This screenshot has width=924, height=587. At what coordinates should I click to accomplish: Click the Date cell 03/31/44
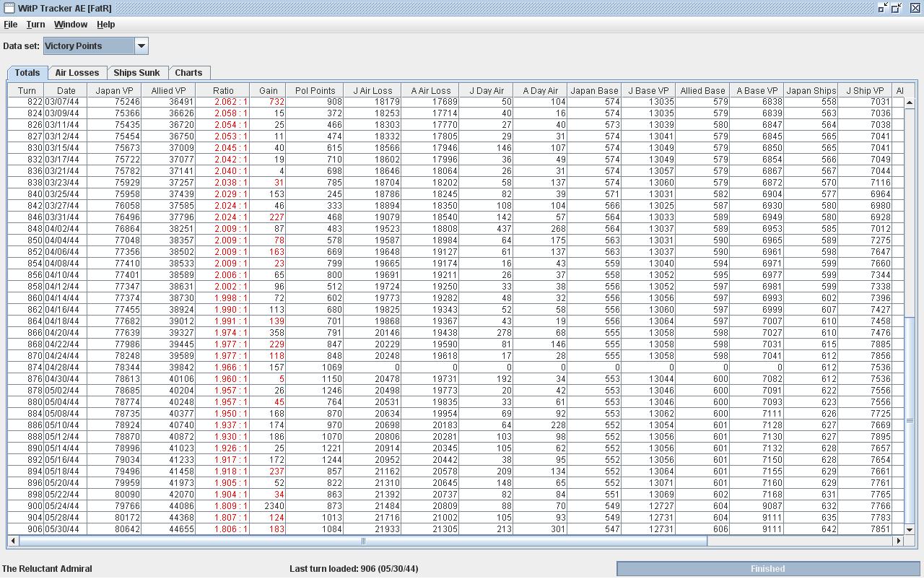[x=66, y=217]
